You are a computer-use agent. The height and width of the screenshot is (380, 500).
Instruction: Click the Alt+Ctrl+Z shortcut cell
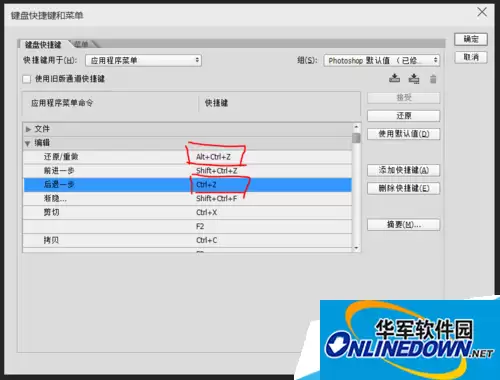click(x=213, y=157)
